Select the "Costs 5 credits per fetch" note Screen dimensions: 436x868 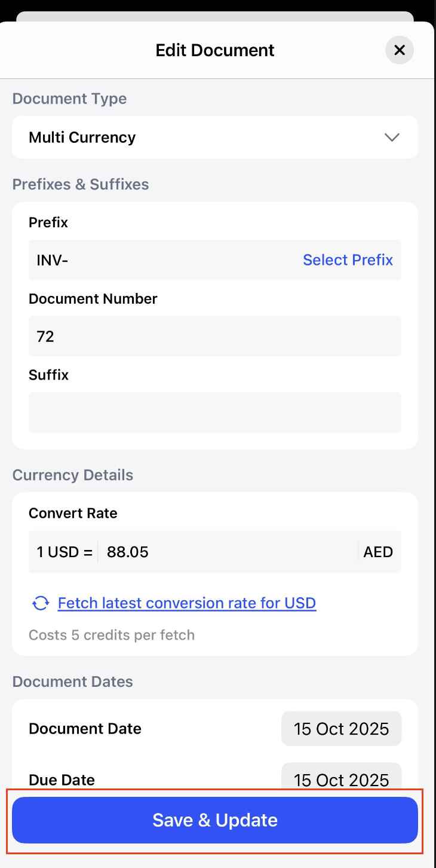[112, 635]
